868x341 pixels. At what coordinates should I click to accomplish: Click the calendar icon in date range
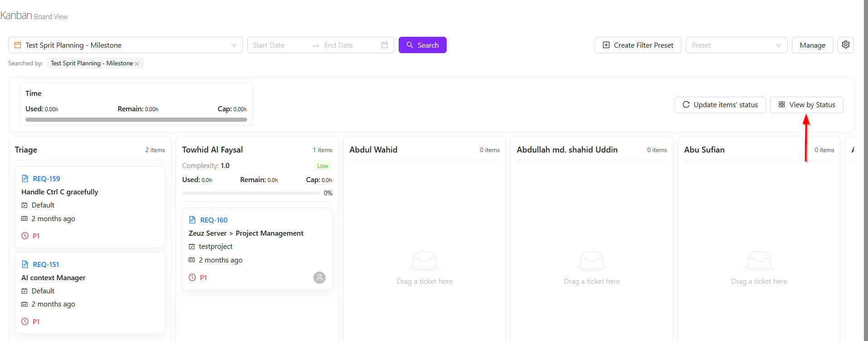[384, 45]
